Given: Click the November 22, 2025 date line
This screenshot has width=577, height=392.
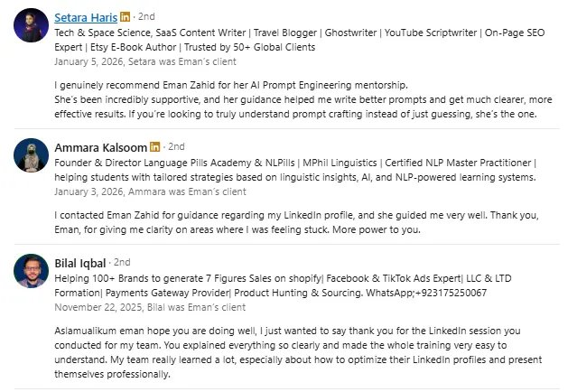Looking at the screenshot, I should click(x=152, y=307).
